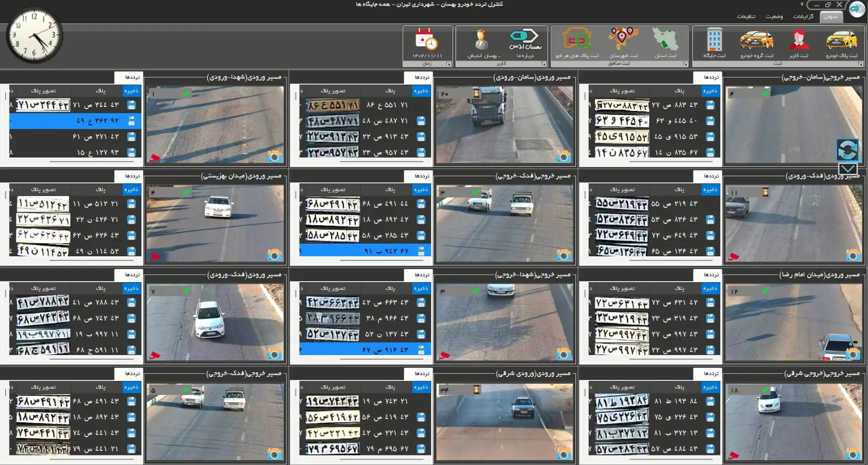The height and width of the screenshot is (465, 868).
Task: Save the plate row ٤۸ س ٤۸۷ ۷۱
Action: pos(421,121)
